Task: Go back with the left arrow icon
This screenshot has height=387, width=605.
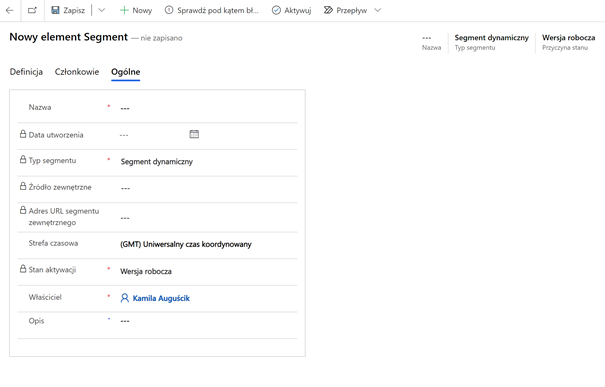Action: pos(10,10)
